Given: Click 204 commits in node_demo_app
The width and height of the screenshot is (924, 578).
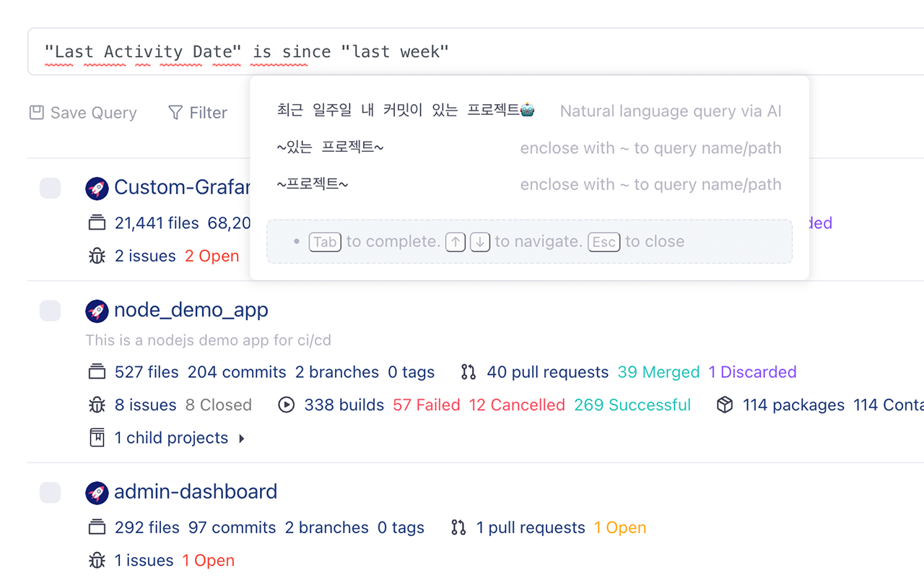Looking at the screenshot, I should click(237, 372).
